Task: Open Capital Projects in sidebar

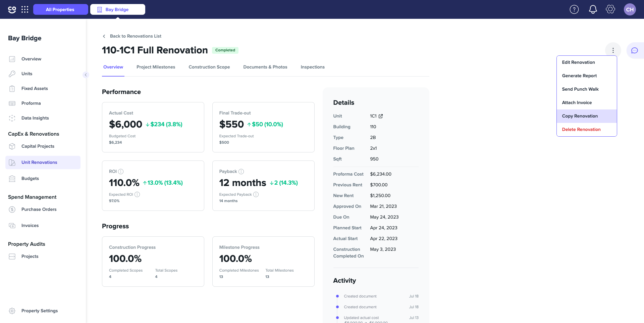Action: point(43,146)
